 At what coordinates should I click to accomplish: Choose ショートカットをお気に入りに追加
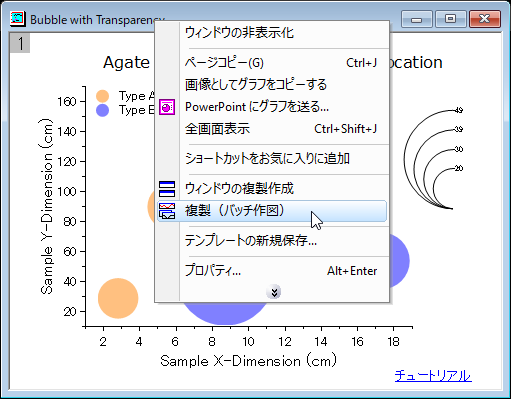pos(273,158)
